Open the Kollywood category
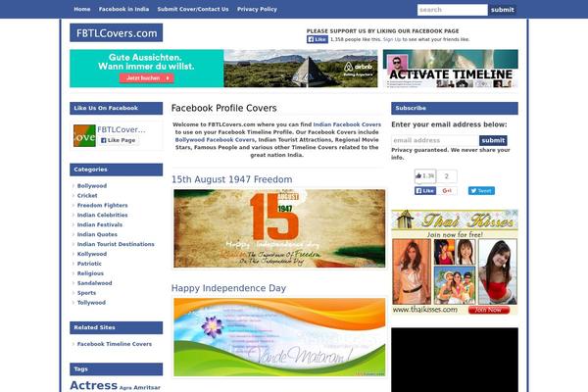588x392 pixels. click(x=92, y=255)
